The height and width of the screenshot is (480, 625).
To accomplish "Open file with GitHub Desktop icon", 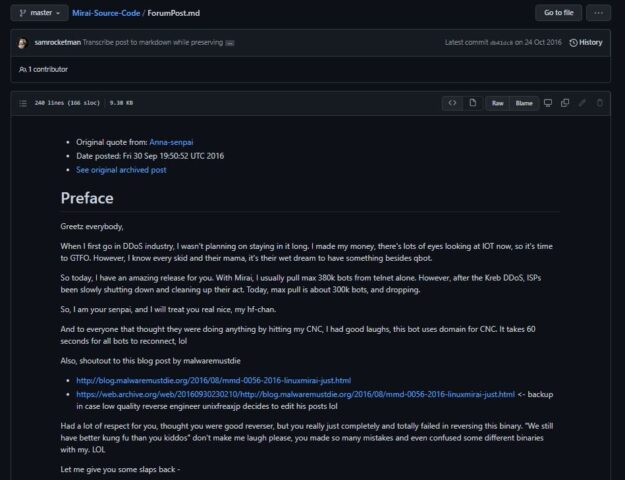I will coord(548,103).
